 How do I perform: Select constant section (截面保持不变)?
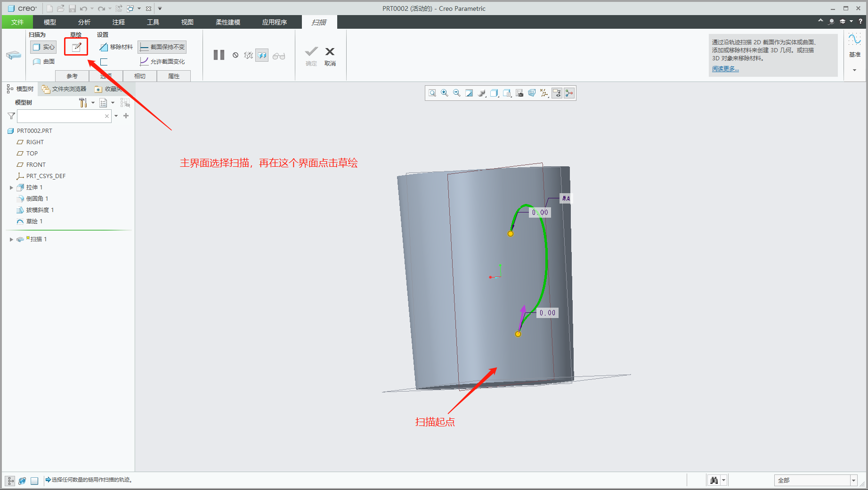coord(162,47)
